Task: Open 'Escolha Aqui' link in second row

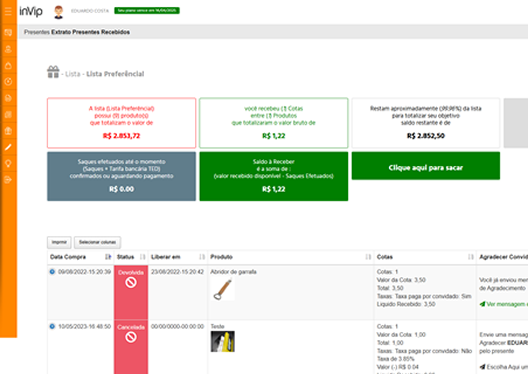Action: 504,367
